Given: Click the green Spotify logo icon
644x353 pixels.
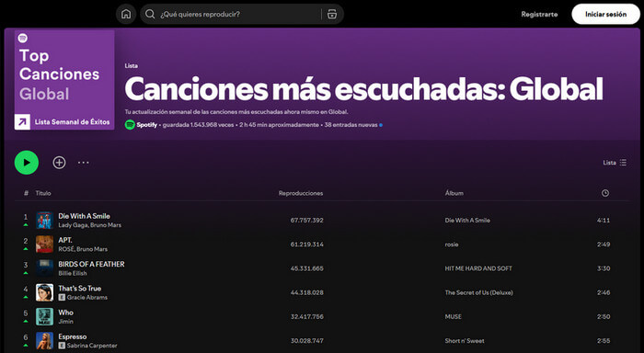Looking at the screenshot, I should pyautogui.click(x=130, y=125).
